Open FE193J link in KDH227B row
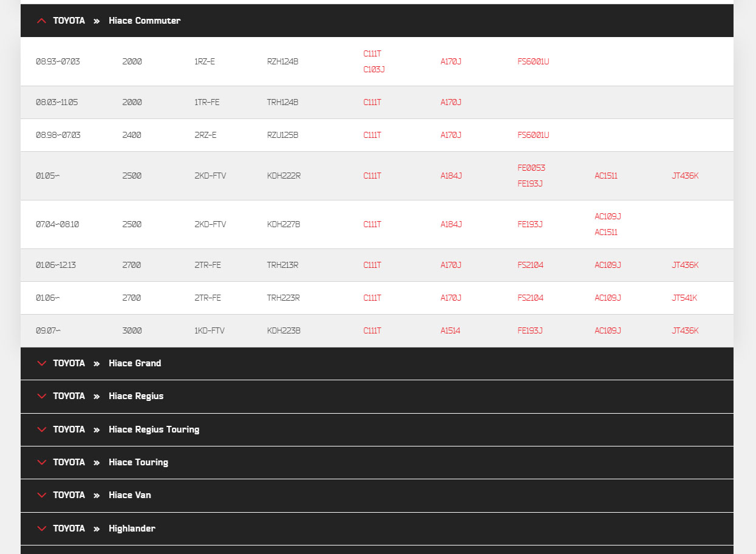756x554 pixels. pyautogui.click(x=530, y=224)
